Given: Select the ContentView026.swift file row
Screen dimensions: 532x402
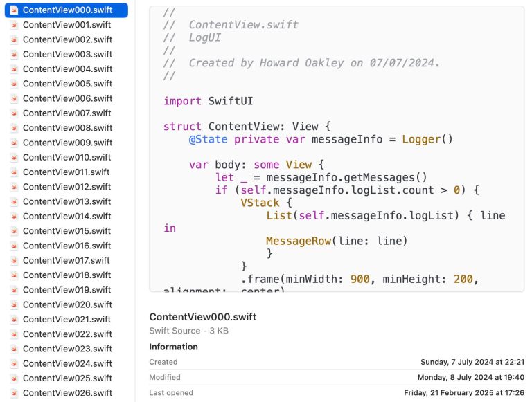Looking at the screenshot, I should pos(66,393).
